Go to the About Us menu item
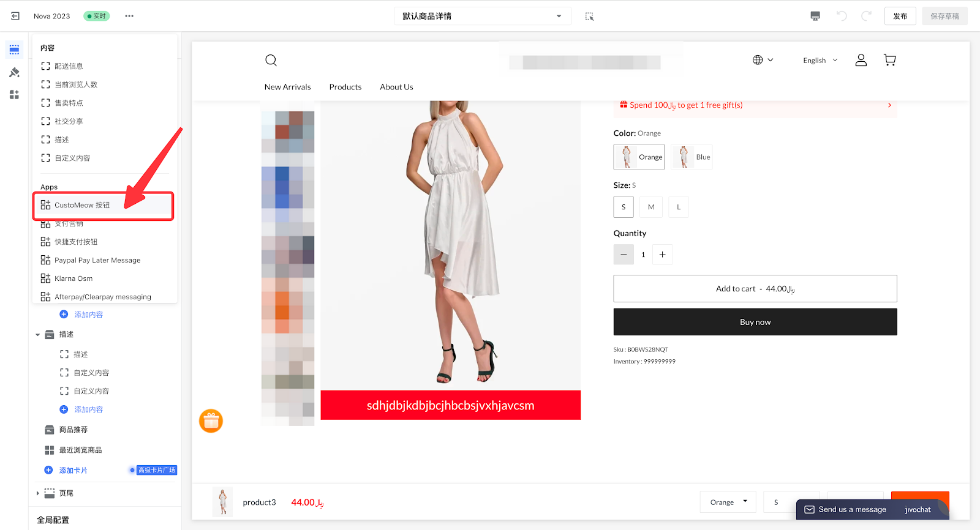The width and height of the screenshot is (980, 530). pyautogui.click(x=396, y=87)
